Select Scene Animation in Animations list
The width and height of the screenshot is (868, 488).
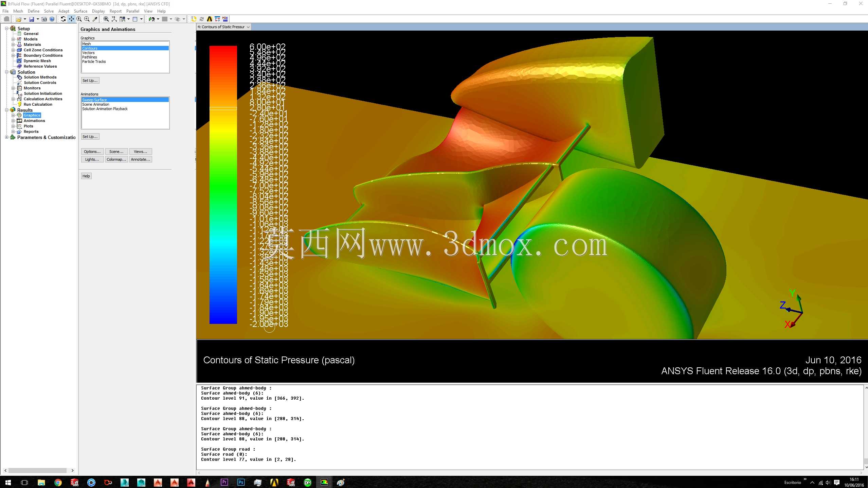[125, 104]
